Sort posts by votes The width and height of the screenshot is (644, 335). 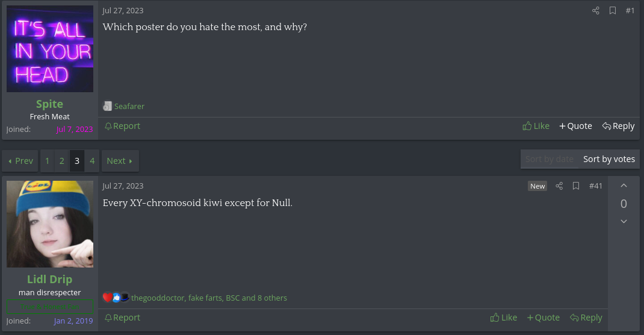pyautogui.click(x=609, y=159)
